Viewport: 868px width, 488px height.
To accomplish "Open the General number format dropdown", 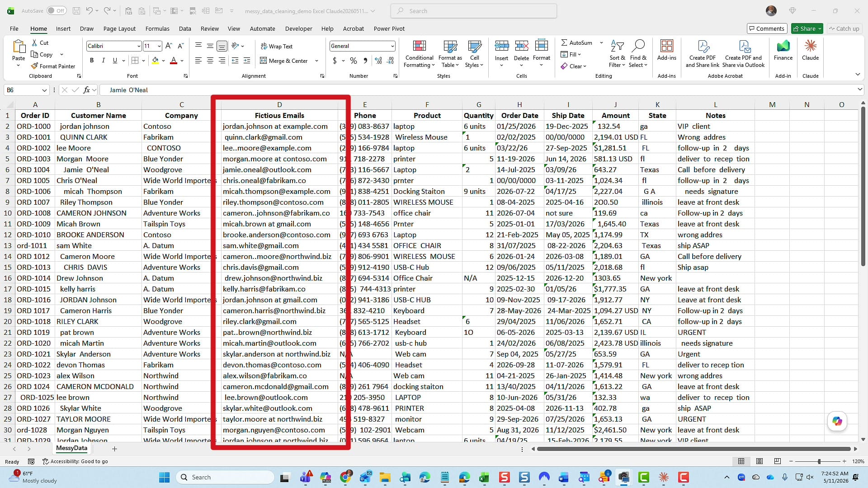I will [x=392, y=46].
